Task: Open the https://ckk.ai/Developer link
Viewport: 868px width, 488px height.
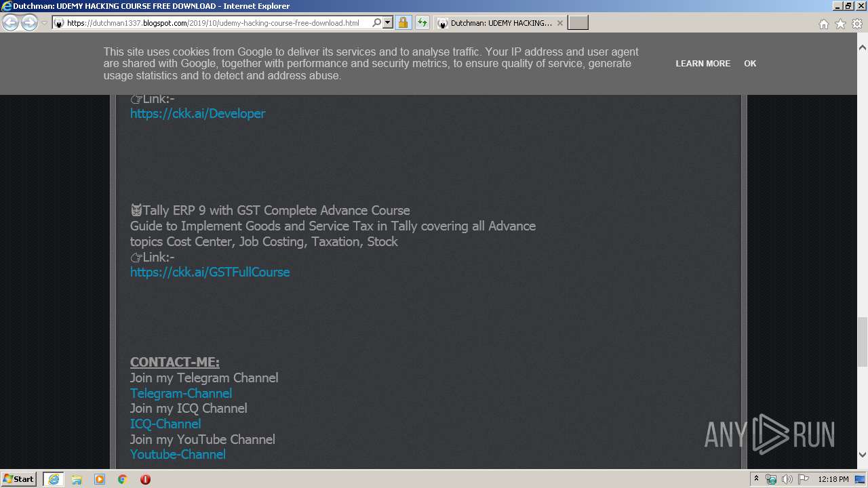Action: [x=197, y=114]
